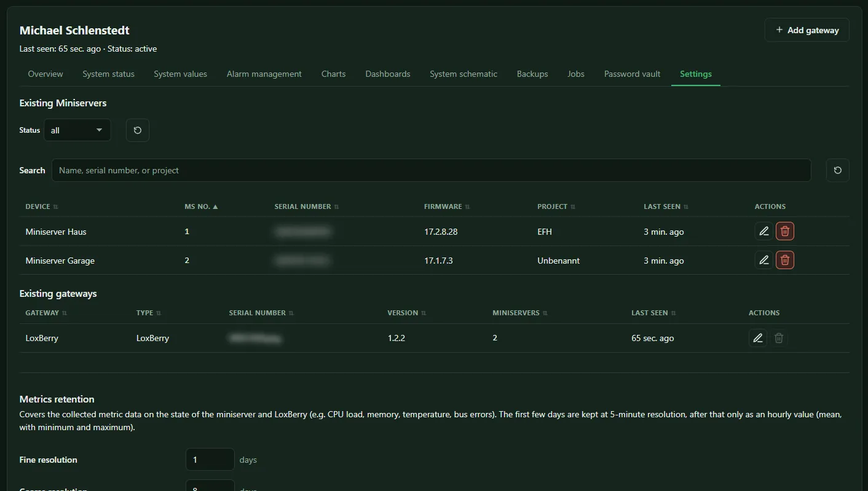Open the System values tab
The height and width of the screenshot is (491, 868).
click(x=180, y=74)
